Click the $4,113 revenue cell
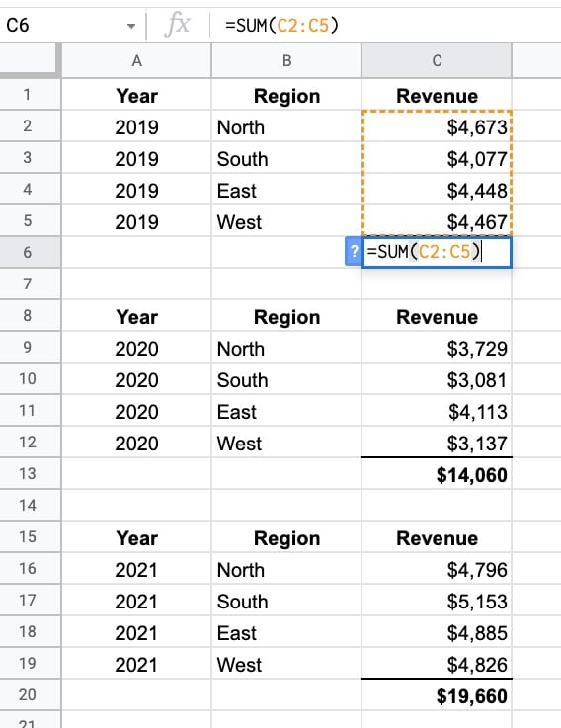 tap(437, 411)
